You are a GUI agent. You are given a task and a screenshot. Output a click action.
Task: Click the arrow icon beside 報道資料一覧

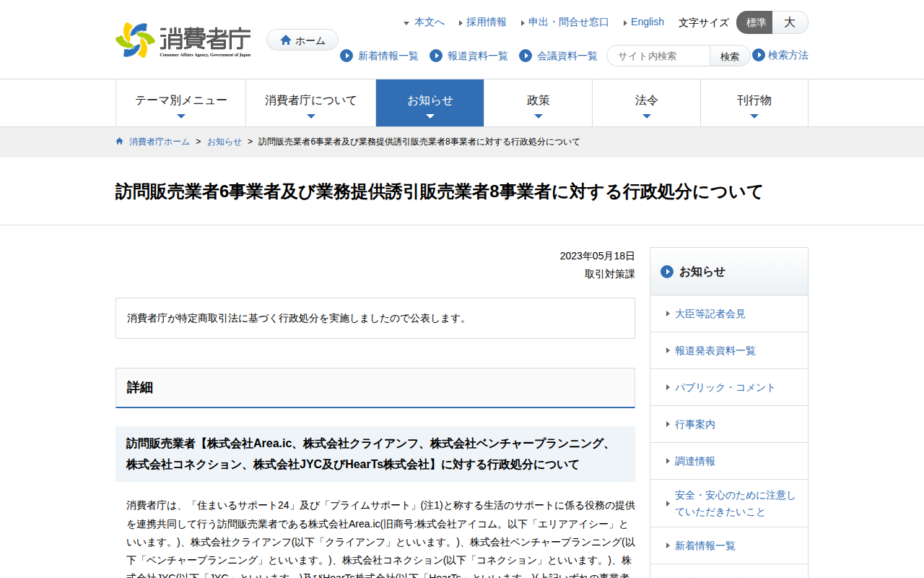click(436, 56)
